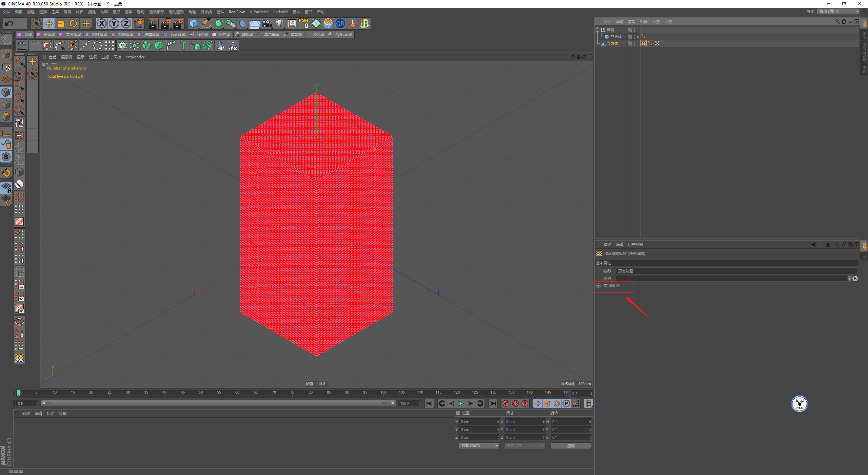
Task: Click the Render to Picture Viewer icon
Action: (x=166, y=23)
